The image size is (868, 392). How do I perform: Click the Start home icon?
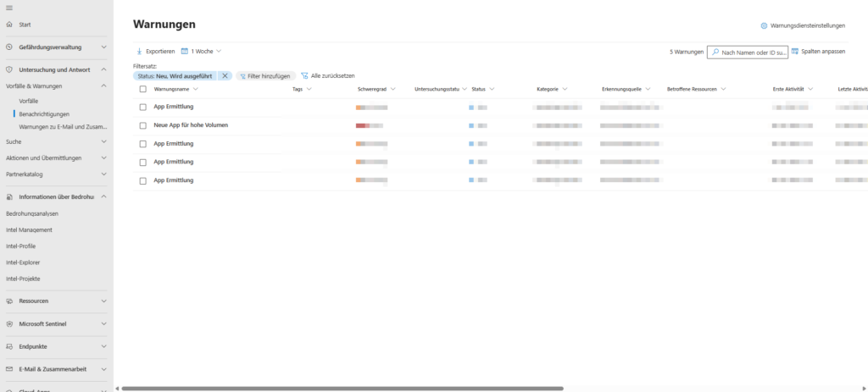[9, 25]
